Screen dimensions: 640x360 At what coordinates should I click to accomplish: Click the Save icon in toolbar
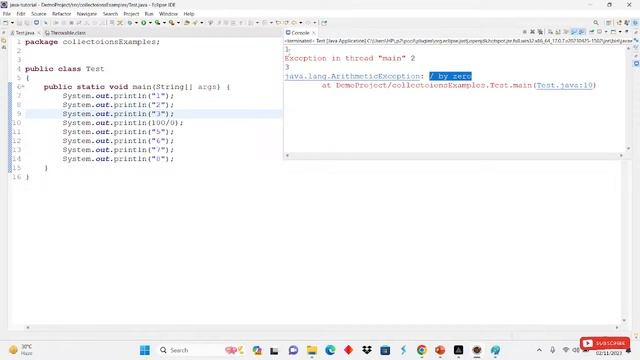coord(19,23)
